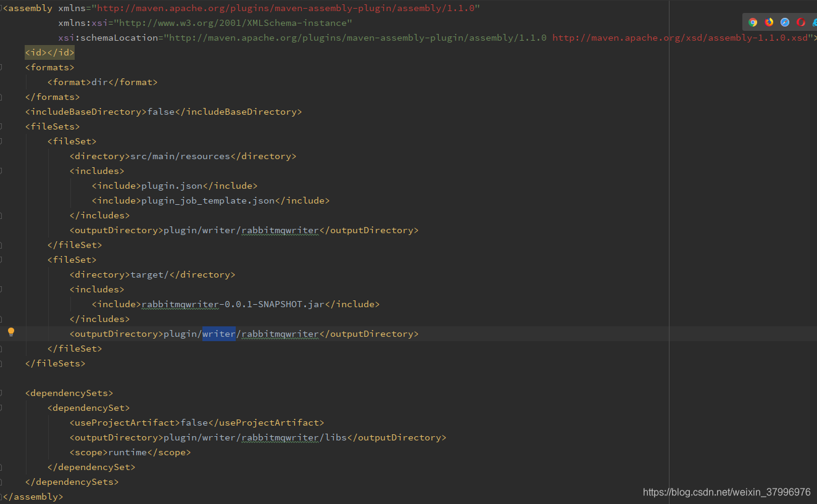Click the yellow lightbulb quick-fix icon
817x504 pixels.
point(10,332)
